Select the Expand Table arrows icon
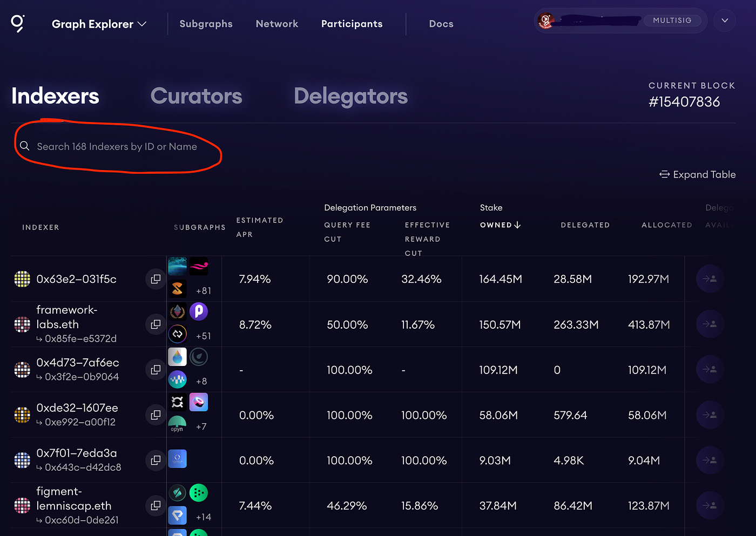 point(664,174)
